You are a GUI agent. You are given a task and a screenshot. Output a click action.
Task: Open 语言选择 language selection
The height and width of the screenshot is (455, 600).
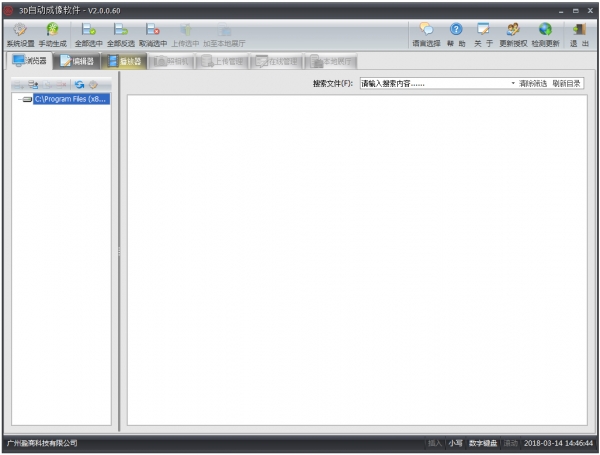point(426,35)
